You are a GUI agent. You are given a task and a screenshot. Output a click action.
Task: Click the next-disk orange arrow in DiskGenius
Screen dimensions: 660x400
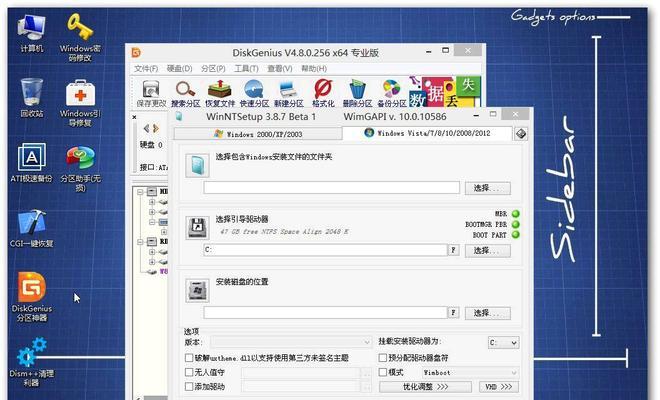point(156,128)
